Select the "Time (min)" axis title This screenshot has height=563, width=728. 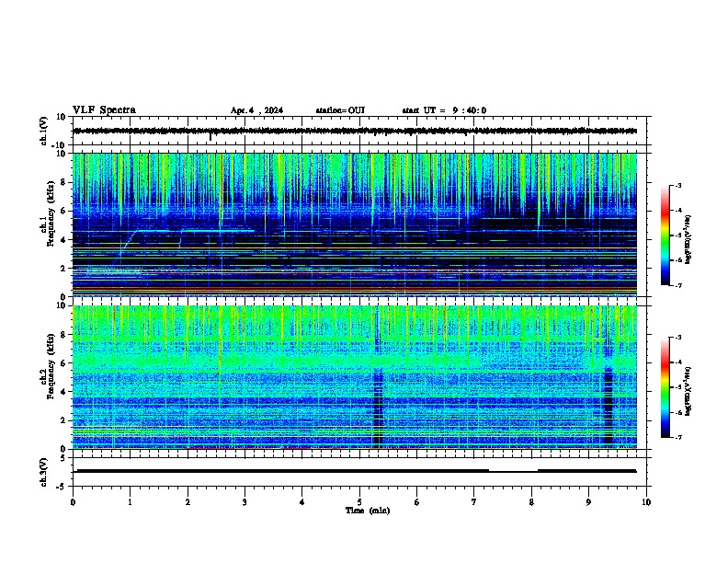point(368,511)
